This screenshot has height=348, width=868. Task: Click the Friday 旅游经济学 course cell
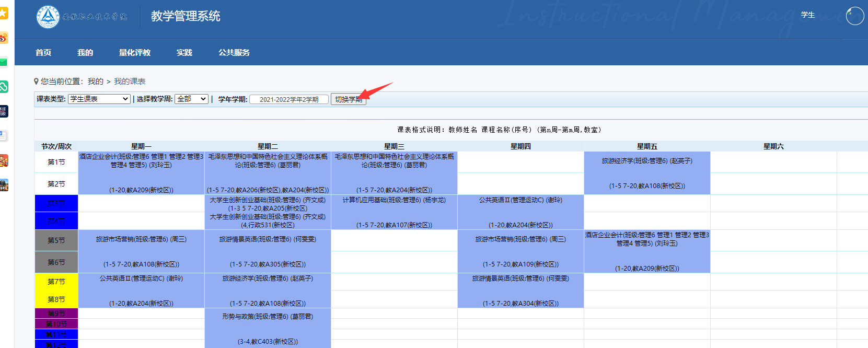647,173
